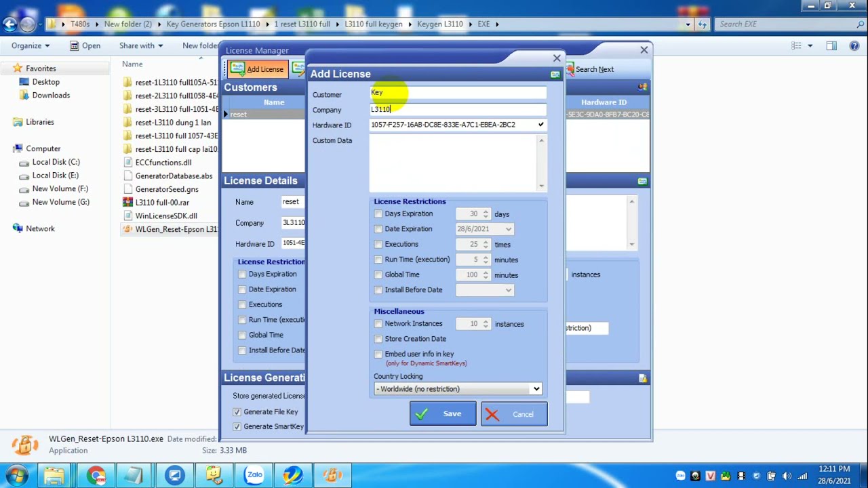Screen dimensions: 868x488
Task: Open Favorites in the navigation pane
Action: [x=41, y=68]
